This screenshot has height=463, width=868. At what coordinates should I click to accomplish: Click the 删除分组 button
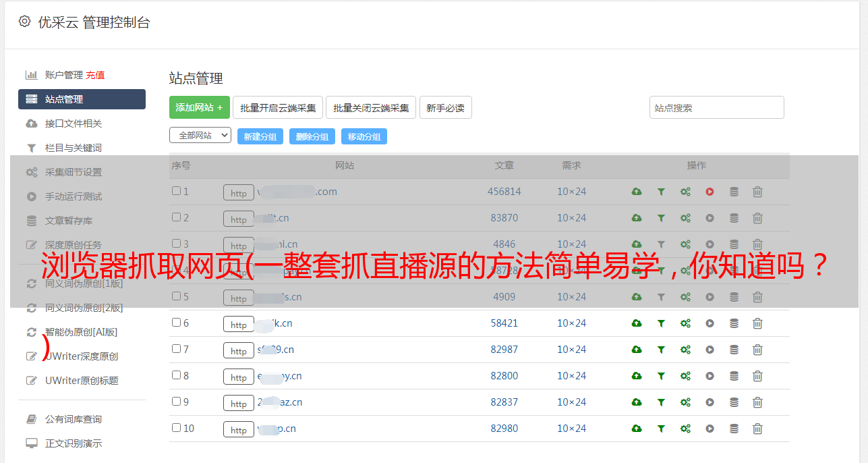(x=312, y=136)
